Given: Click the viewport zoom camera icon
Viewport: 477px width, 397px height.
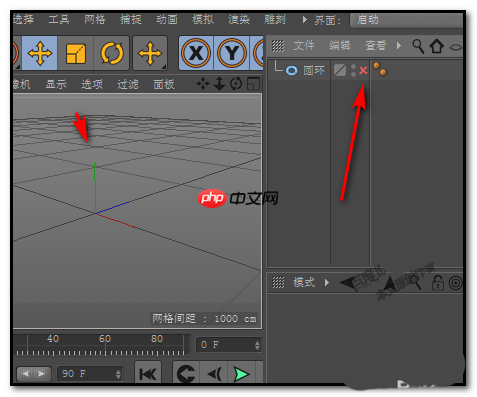Looking at the screenshot, I should [x=219, y=84].
